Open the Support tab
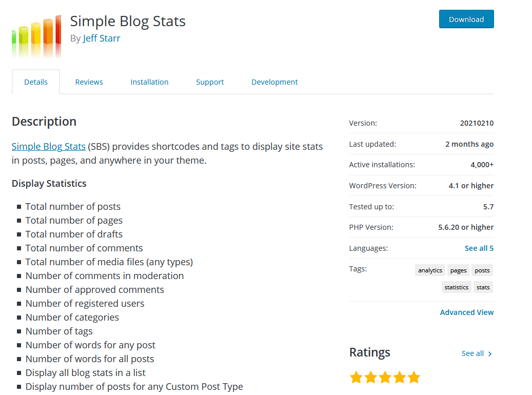This screenshot has height=395, width=532. point(210,82)
